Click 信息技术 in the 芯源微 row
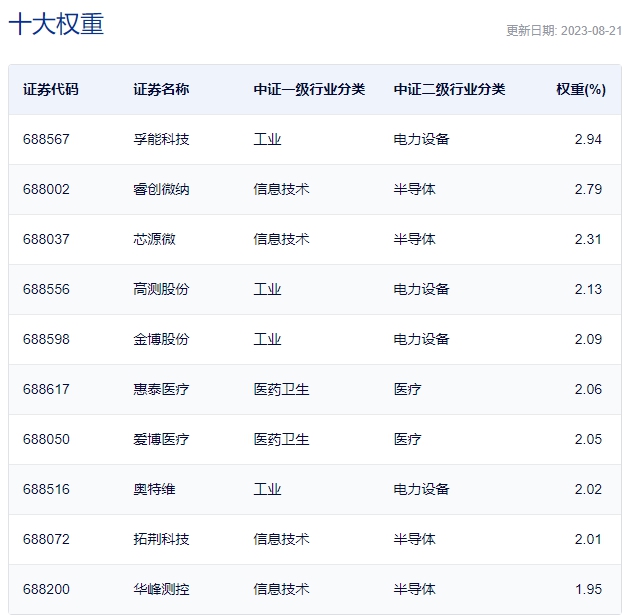This screenshot has width=628, height=615. pos(281,239)
